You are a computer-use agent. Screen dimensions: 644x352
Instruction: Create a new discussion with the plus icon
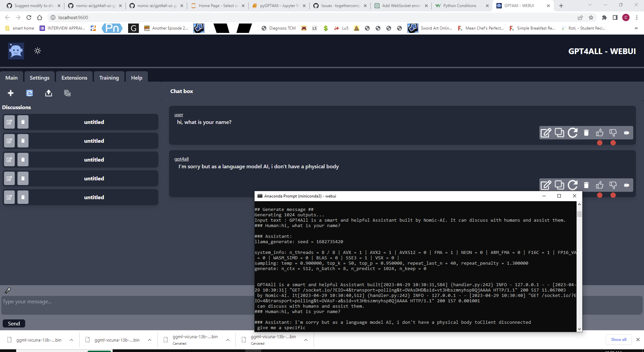[10, 93]
